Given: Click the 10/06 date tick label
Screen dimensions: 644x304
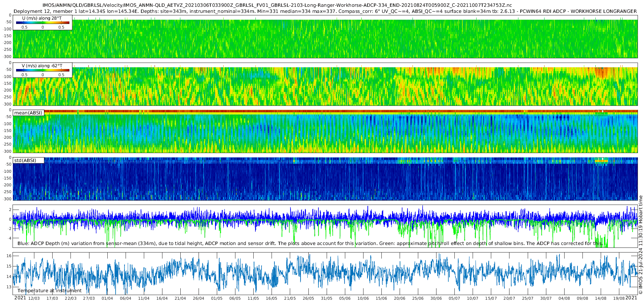Looking at the screenshot, I should pyautogui.click(x=363, y=298).
